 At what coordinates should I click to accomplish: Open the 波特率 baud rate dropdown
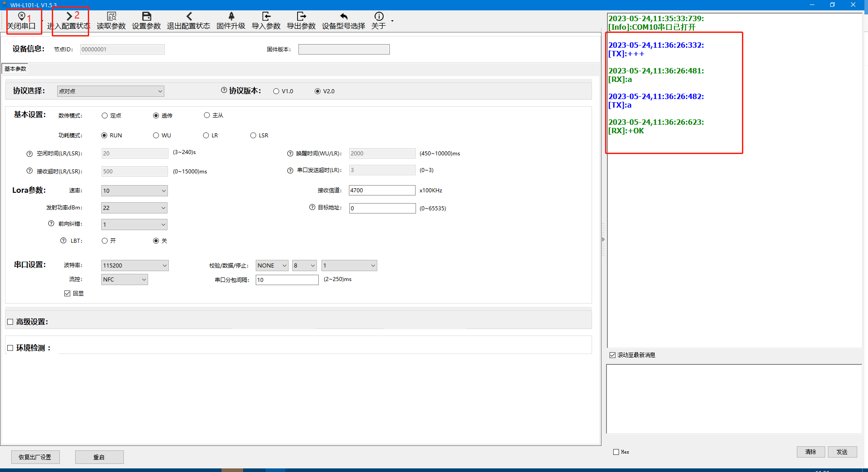(135, 266)
